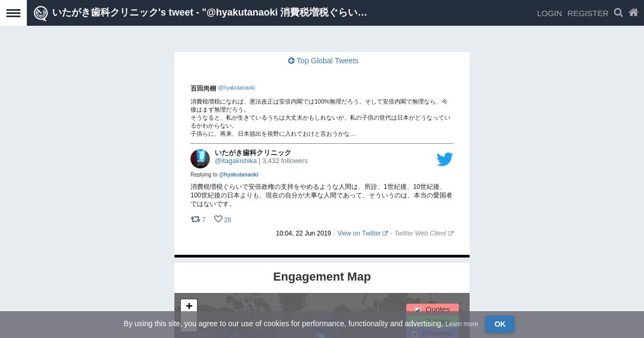The width and height of the screenshot is (644, 338).
Task: Open View on Twitter link
Action: click(x=363, y=233)
